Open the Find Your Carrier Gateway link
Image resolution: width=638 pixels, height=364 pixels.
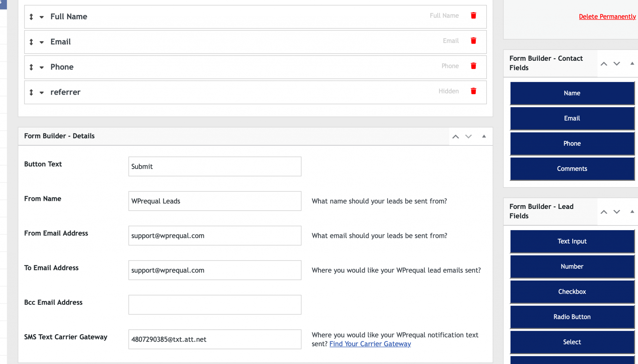point(370,344)
